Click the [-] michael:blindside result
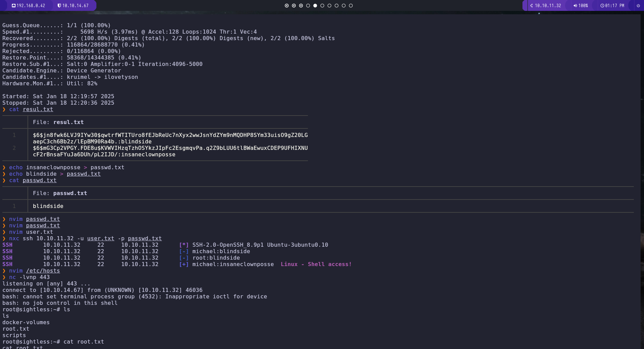The image size is (644, 349). (215, 251)
